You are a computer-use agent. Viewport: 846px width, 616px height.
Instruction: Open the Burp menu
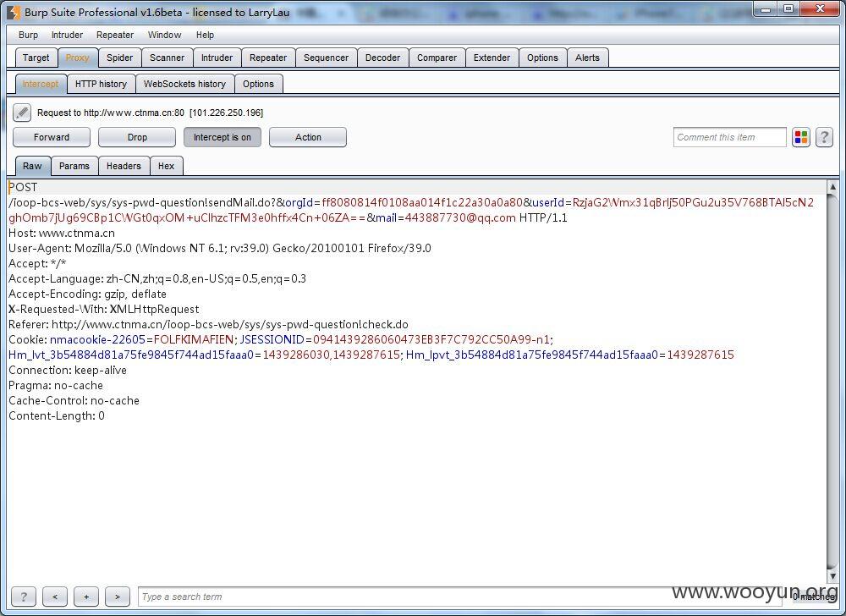click(28, 35)
